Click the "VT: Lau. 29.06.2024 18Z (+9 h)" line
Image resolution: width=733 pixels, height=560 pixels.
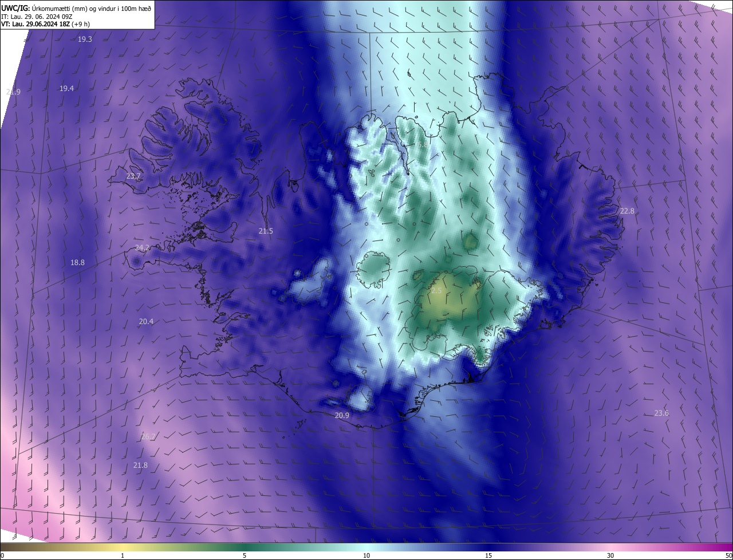(47, 24)
